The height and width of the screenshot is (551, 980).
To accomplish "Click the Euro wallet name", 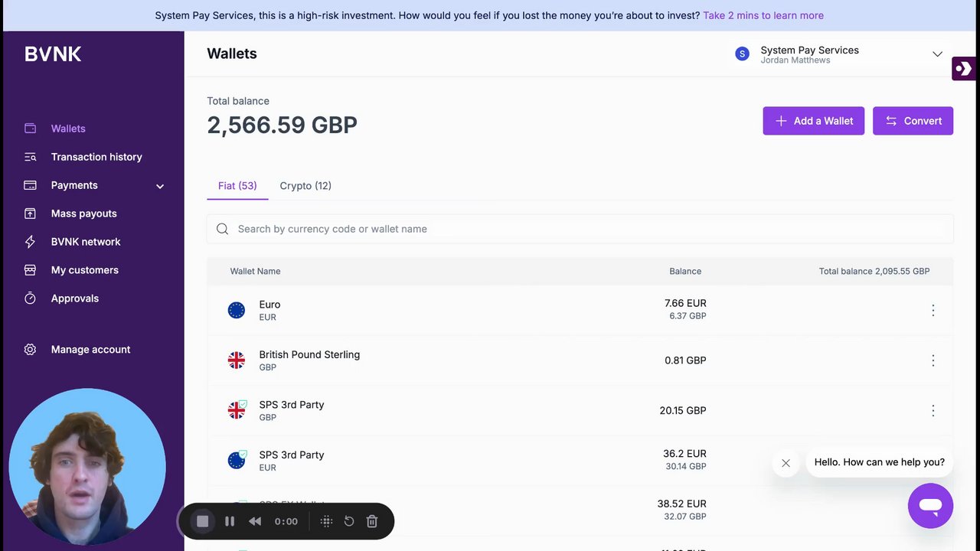I will [269, 305].
